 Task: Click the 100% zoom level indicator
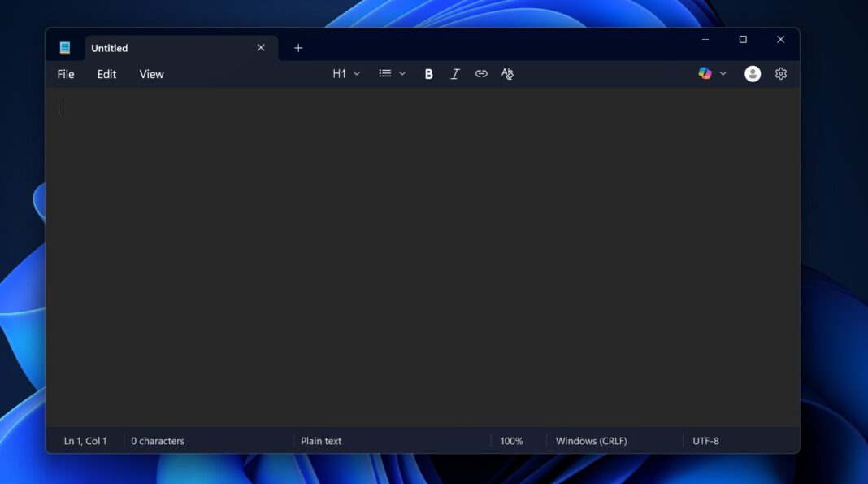point(512,441)
